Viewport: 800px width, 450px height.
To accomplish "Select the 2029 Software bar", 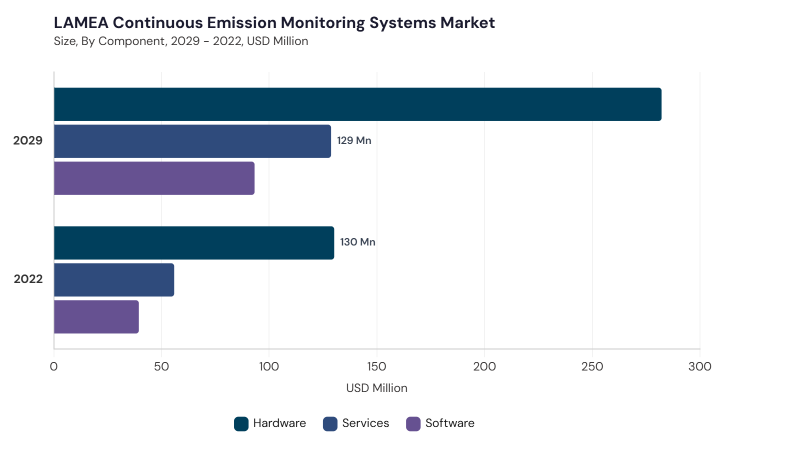I will [x=154, y=178].
